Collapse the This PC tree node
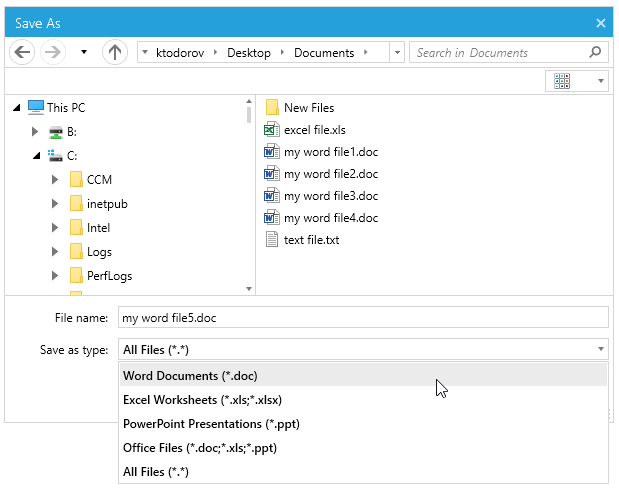Screen dimensions: 619x489 click(17, 108)
